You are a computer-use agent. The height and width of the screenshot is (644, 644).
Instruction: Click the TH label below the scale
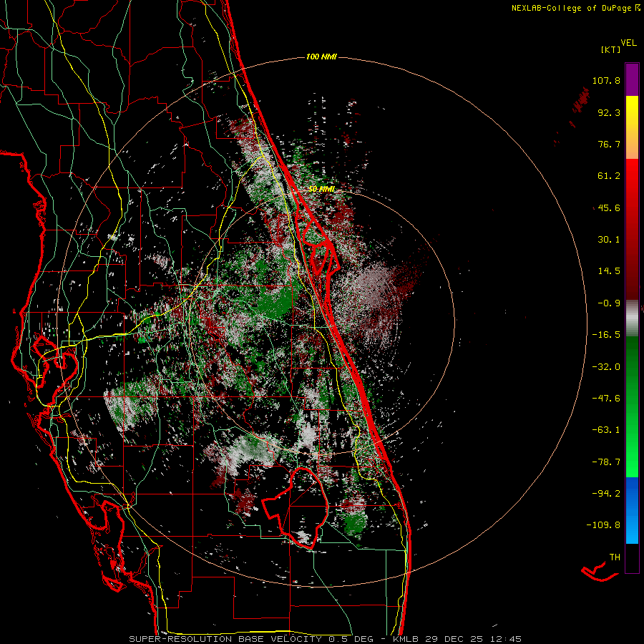615,557
